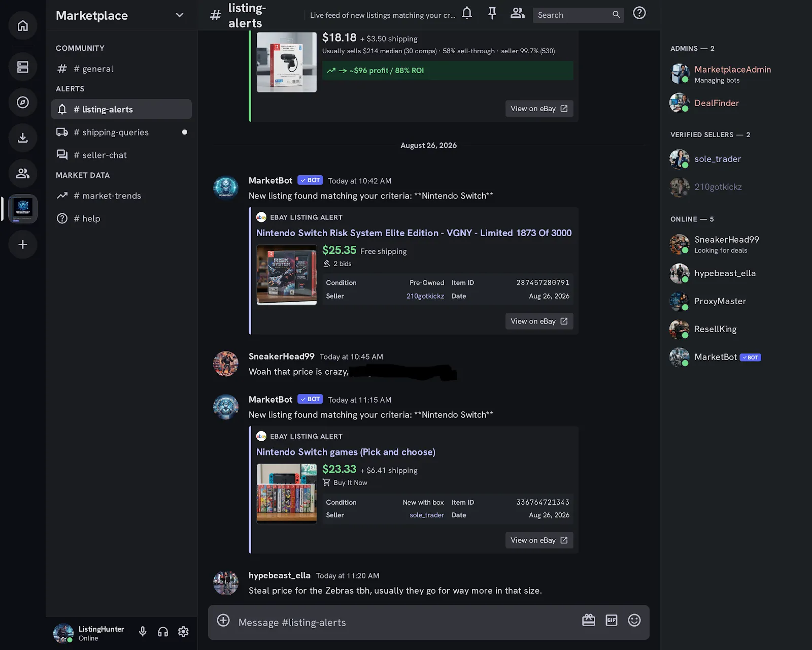The width and height of the screenshot is (812, 650).
Task: Toggle notification bell in channel header
Action: pyautogui.click(x=467, y=13)
